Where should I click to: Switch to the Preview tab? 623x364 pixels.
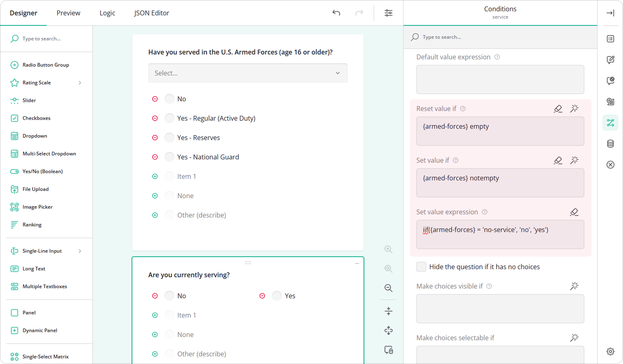(x=68, y=13)
